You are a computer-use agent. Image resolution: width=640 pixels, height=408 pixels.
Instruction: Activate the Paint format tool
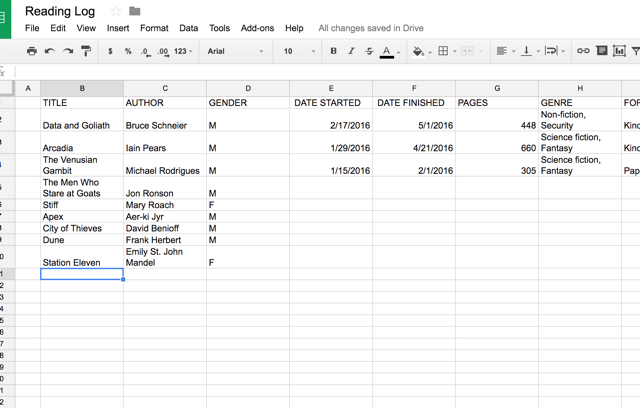pyautogui.click(x=86, y=51)
